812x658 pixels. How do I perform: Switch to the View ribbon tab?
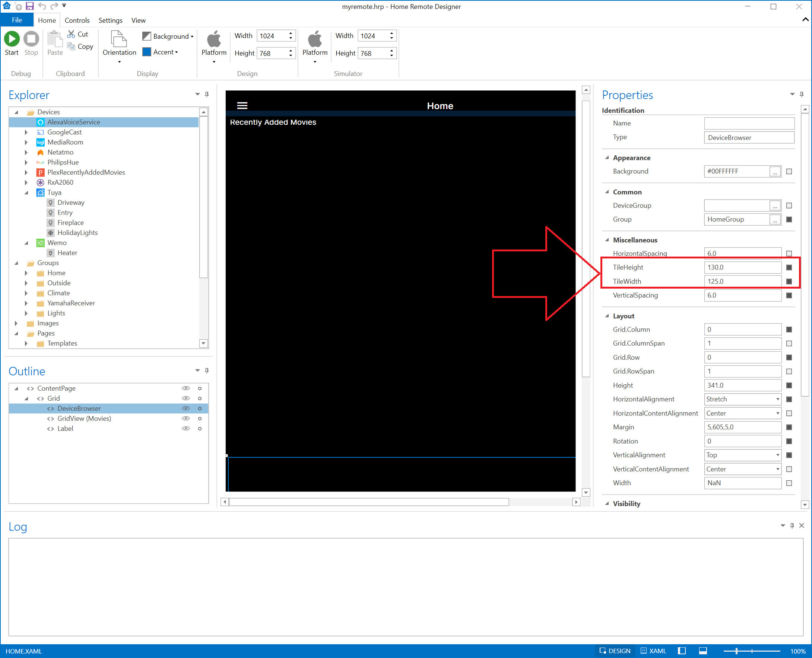click(138, 20)
